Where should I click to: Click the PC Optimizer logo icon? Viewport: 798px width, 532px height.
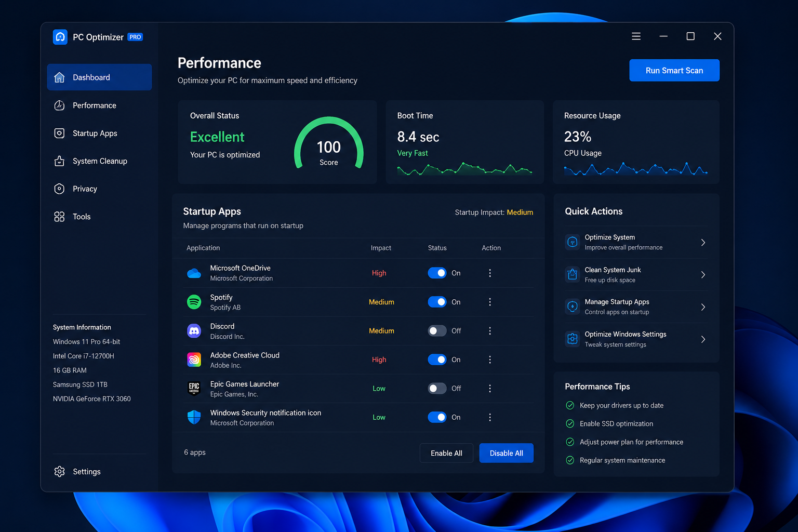(60, 37)
